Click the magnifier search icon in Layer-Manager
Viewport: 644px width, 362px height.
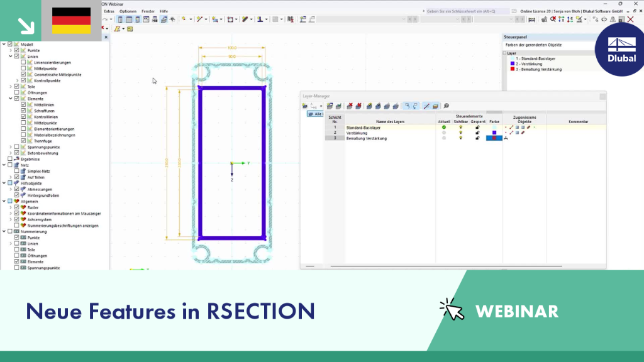[447, 106]
